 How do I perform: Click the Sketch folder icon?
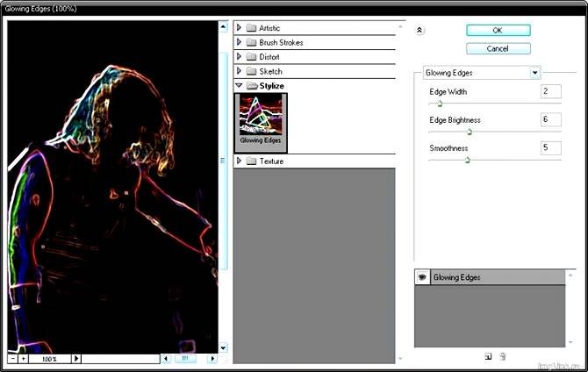(x=251, y=71)
